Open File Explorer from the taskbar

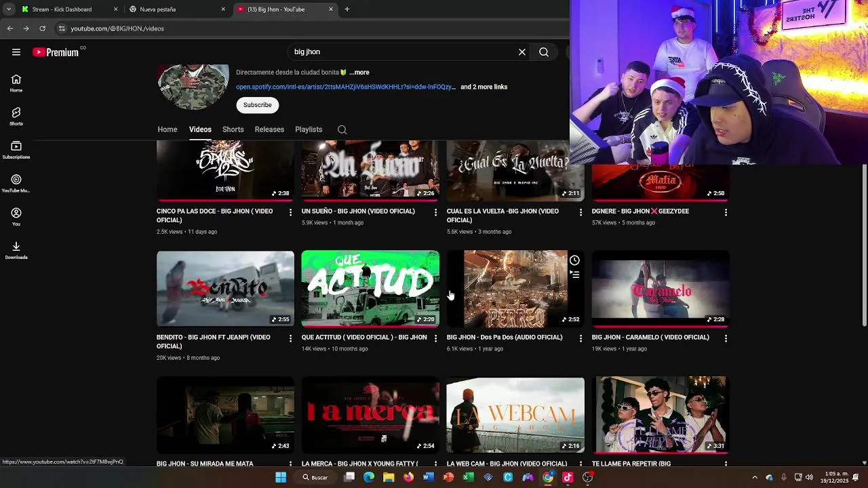point(389,477)
